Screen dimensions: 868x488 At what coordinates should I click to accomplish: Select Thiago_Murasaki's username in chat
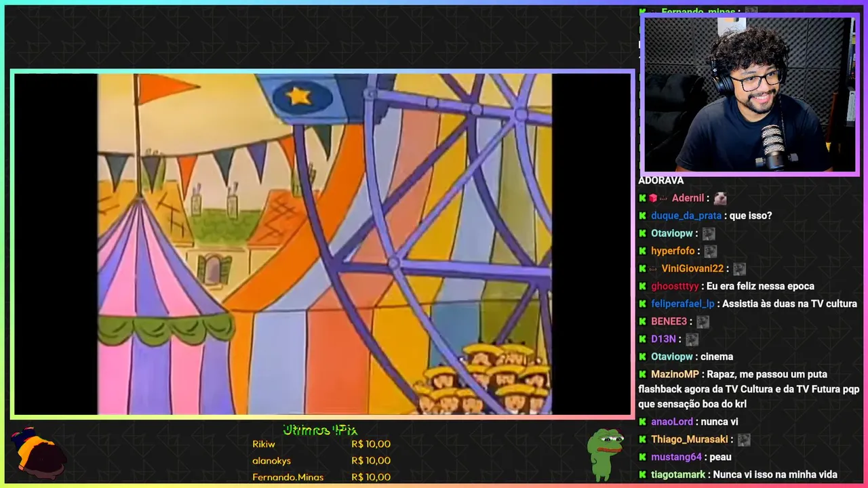[x=690, y=439]
